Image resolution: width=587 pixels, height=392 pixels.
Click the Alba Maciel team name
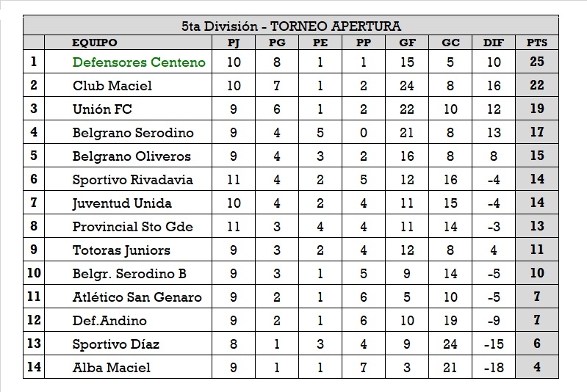(112, 367)
